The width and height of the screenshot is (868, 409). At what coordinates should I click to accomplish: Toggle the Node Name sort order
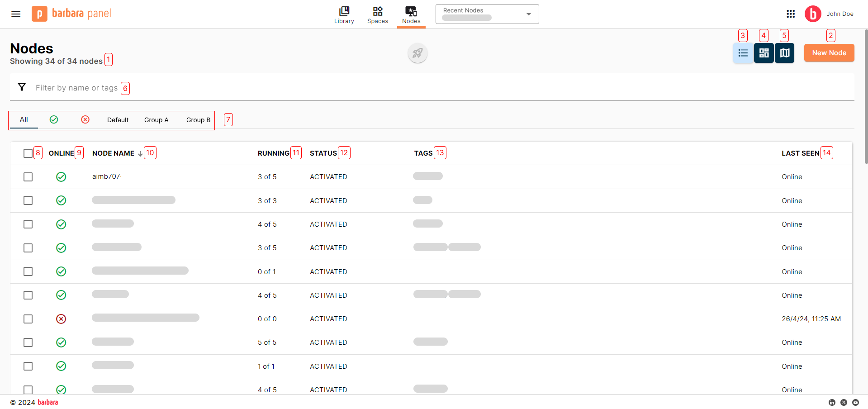140,153
